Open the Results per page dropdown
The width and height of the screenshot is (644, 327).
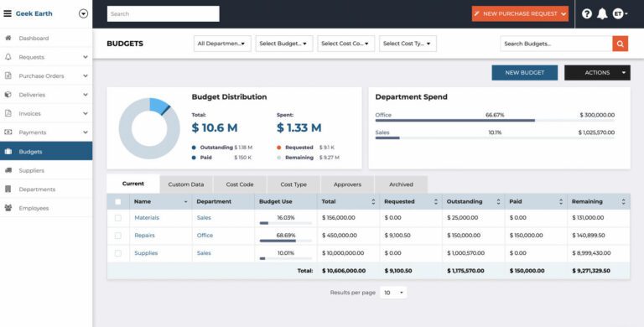(x=393, y=293)
